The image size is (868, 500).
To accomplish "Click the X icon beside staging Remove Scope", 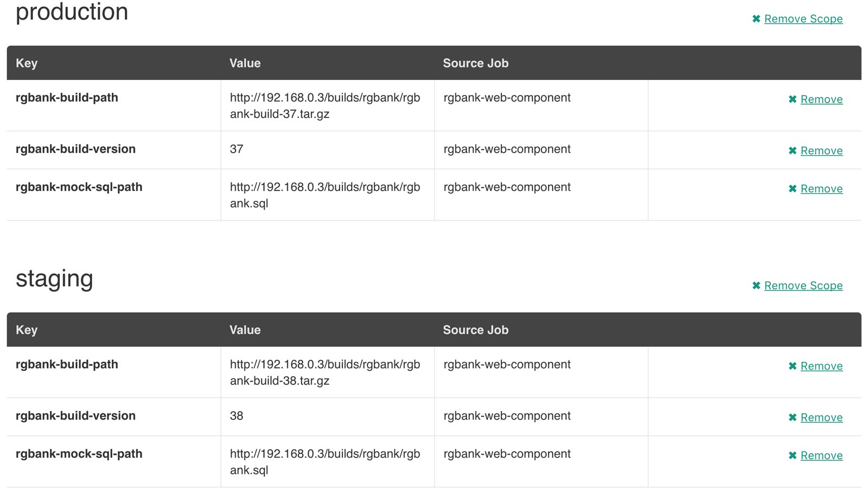I will [x=756, y=286].
